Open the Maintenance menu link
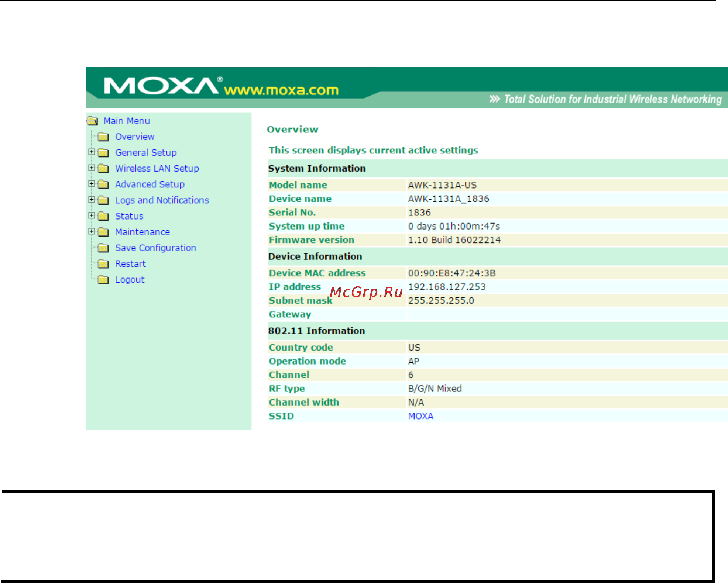Image resolution: width=728 pixels, height=583 pixels. point(142,232)
